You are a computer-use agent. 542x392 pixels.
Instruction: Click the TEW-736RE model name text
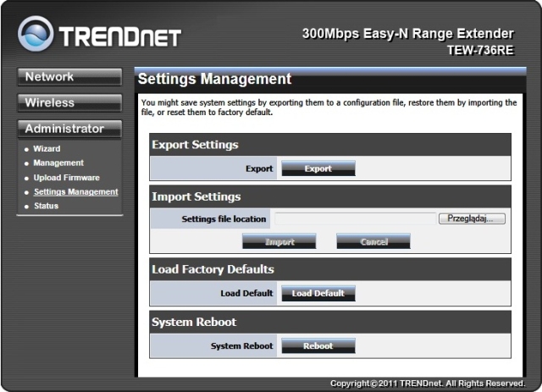480,50
